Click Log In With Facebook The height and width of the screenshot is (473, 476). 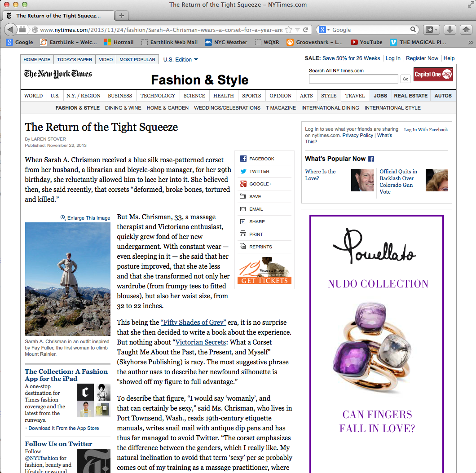coord(426,130)
